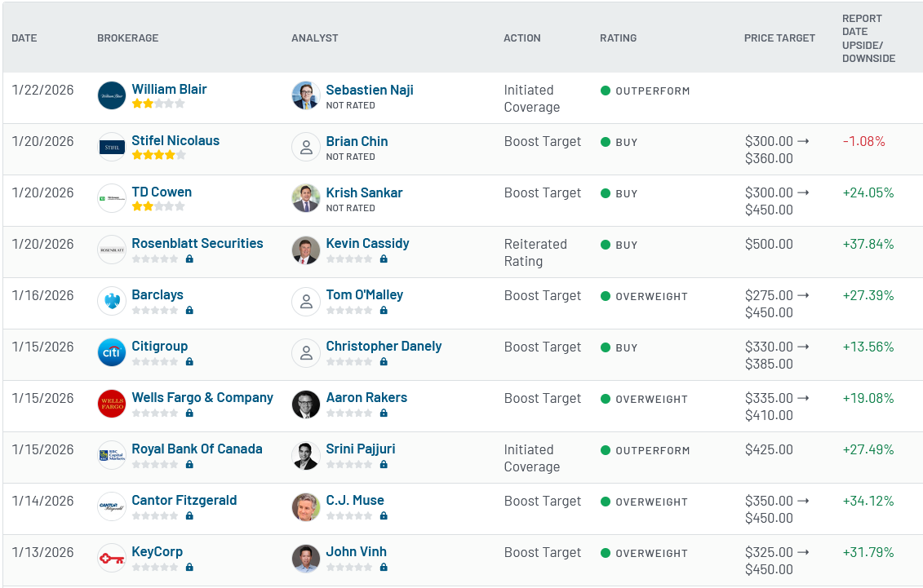The image size is (923, 588).
Task: Click the star rating under William Blair
Action: click(158, 104)
